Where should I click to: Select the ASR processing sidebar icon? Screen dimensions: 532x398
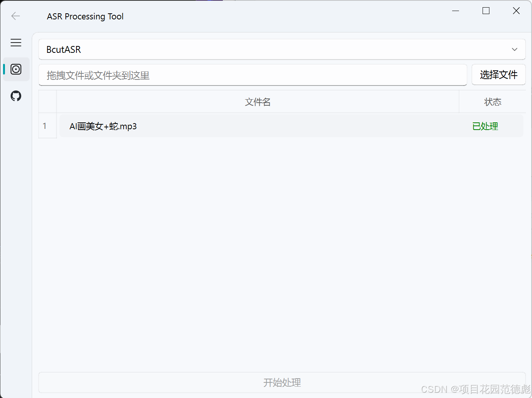16,69
